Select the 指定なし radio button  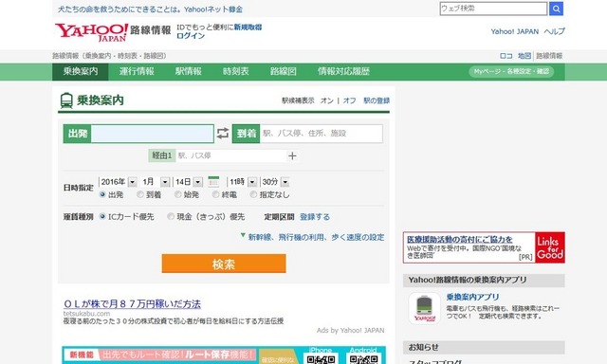coord(253,194)
